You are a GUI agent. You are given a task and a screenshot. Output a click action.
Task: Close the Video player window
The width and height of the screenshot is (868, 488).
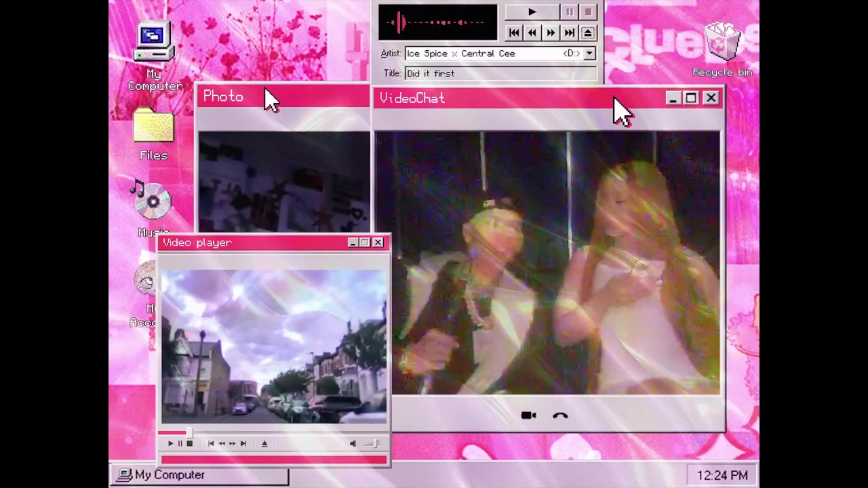(x=378, y=243)
